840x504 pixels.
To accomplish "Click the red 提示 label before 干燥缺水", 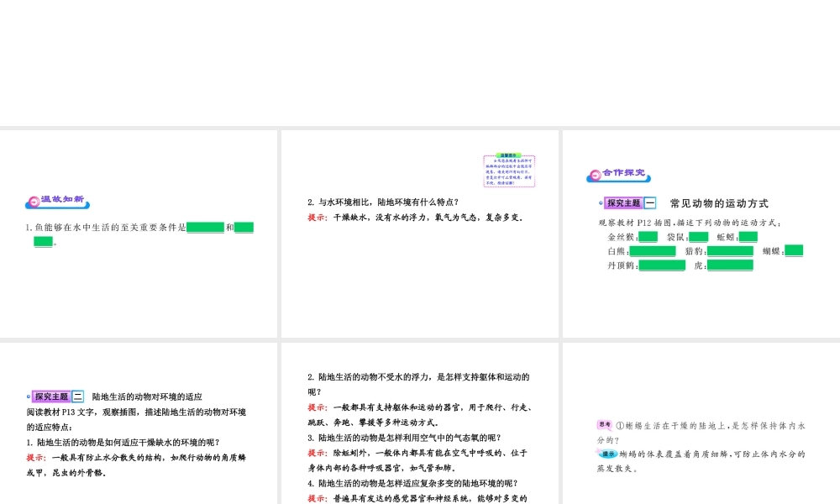I will pos(318,218).
